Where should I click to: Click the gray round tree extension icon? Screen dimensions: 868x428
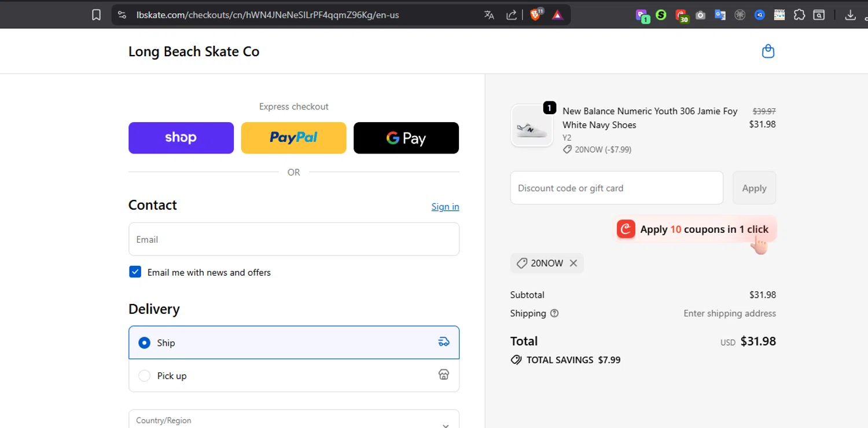tap(740, 15)
